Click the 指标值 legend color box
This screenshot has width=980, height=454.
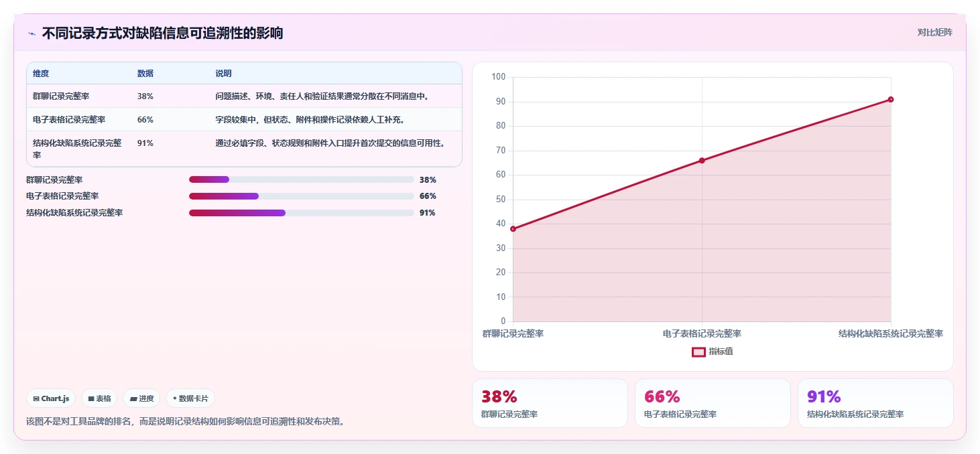[x=698, y=352]
